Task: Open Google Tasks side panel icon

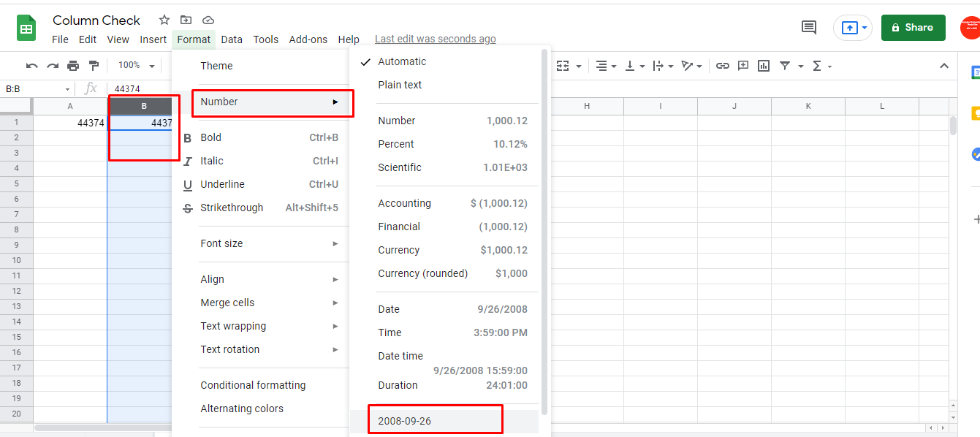Action: (975, 154)
